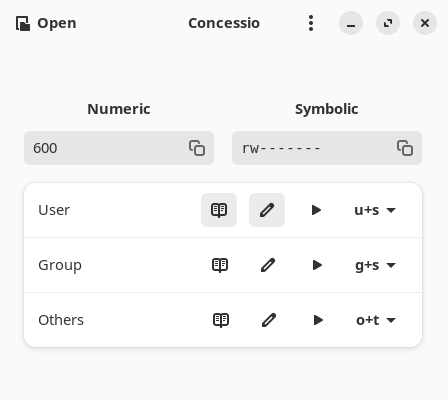Maximize the Concessio window

[388, 23]
